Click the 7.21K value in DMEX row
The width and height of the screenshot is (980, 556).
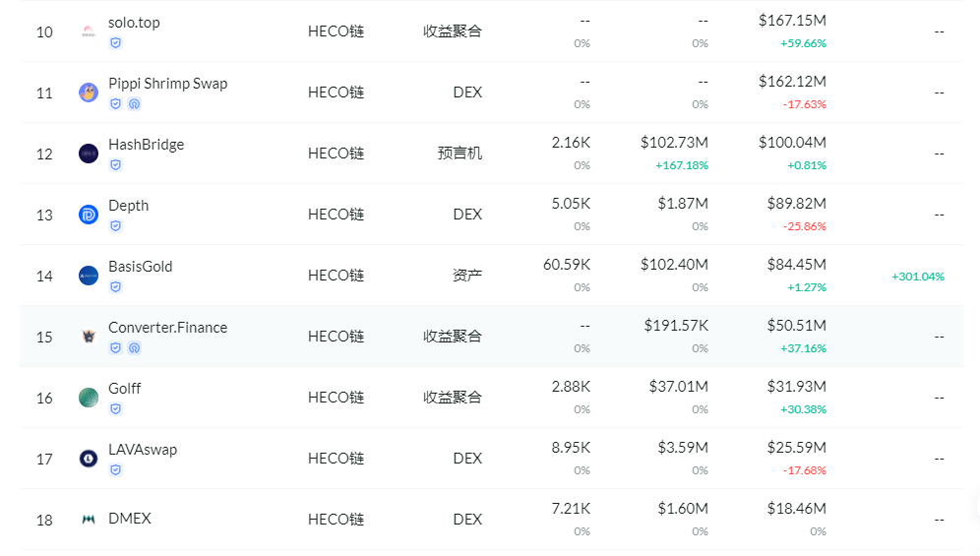pos(571,509)
